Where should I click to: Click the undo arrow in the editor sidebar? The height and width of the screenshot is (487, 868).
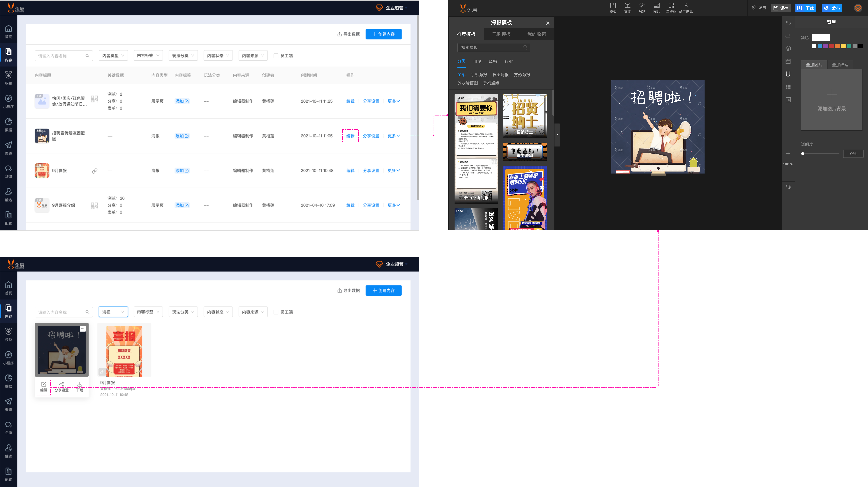pyautogui.click(x=788, y=23)
